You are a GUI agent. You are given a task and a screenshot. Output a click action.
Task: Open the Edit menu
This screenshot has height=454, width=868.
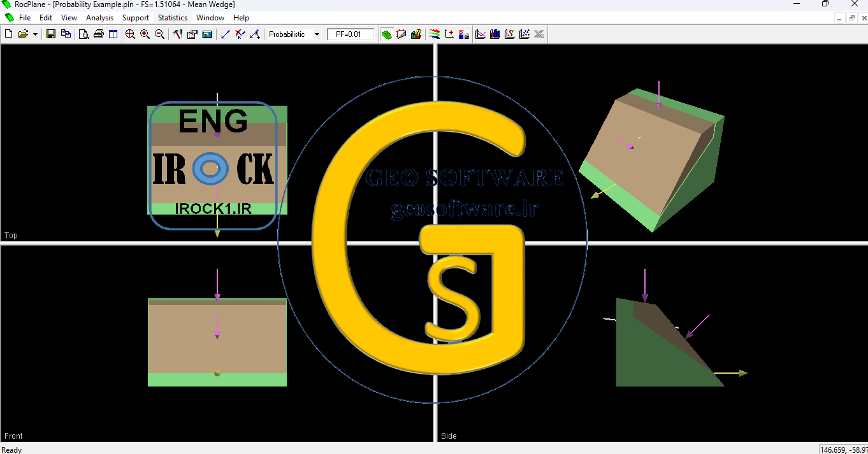point(46,18)
